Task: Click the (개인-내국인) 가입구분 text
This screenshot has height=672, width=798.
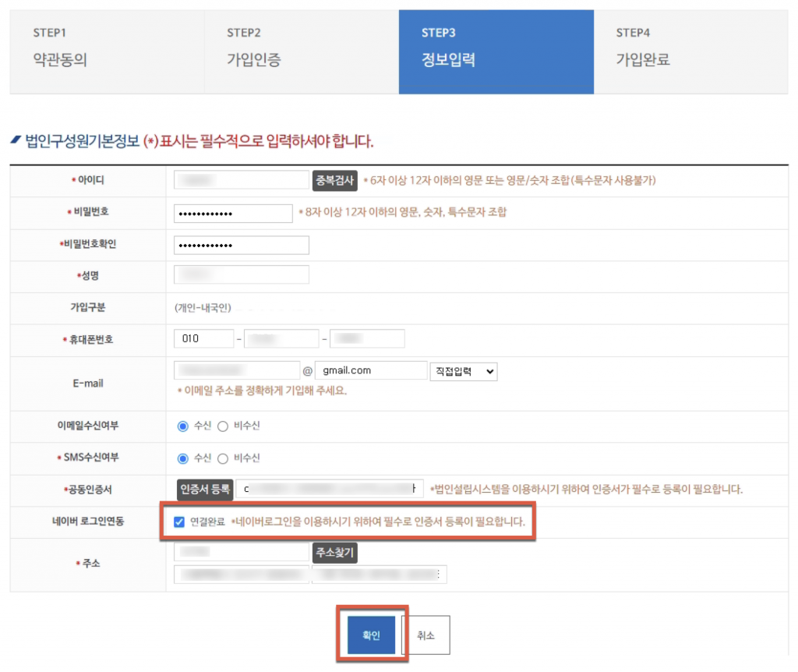Action: pyautogui.click(x=203, y=307)
